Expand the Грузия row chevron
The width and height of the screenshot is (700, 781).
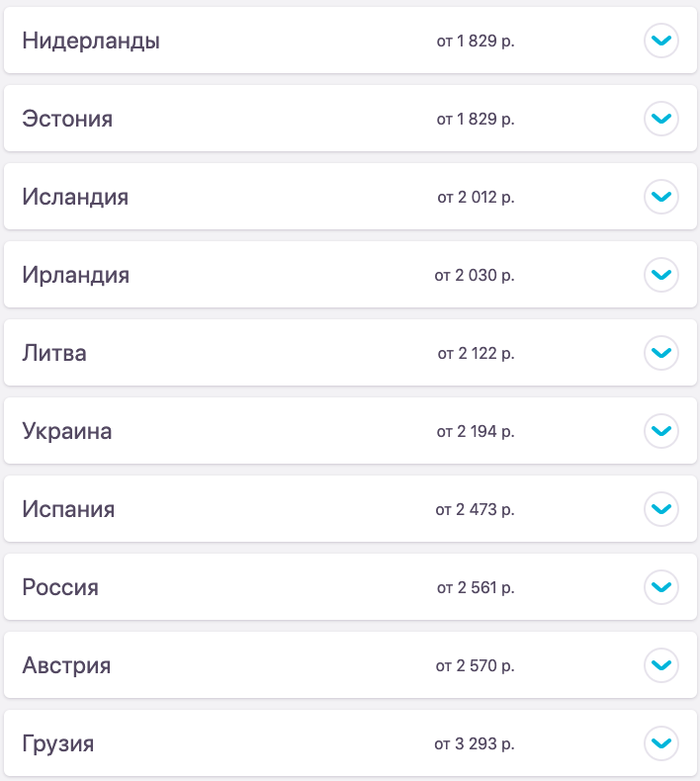tap(661, 743)
